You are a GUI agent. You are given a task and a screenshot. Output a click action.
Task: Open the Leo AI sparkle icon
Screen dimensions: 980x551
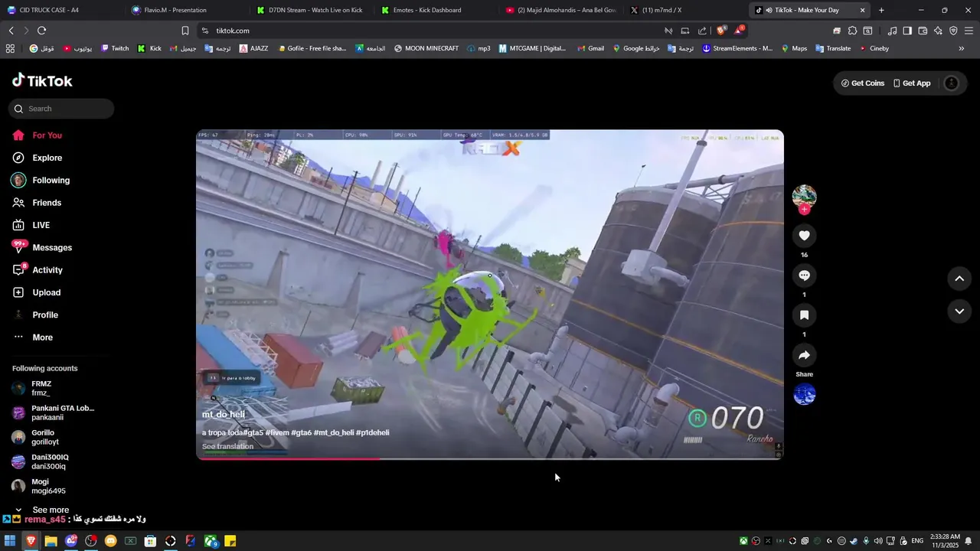tap(938, 31)
